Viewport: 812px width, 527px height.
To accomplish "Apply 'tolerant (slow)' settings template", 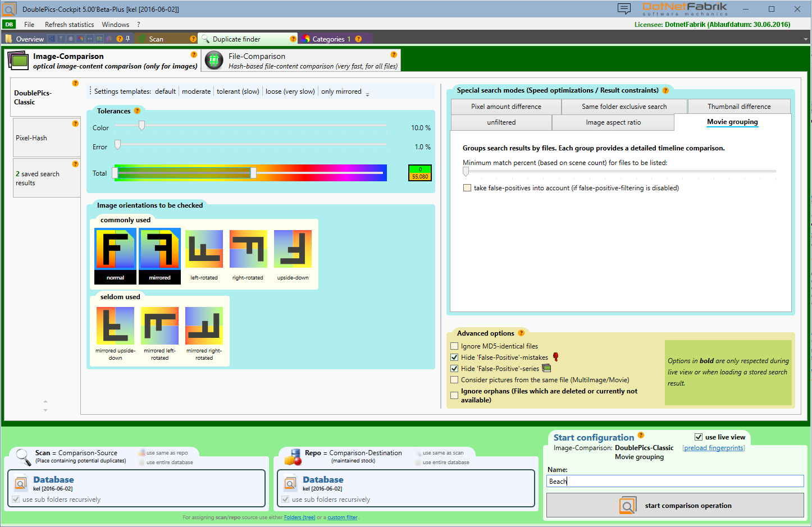I will [238, 91].
